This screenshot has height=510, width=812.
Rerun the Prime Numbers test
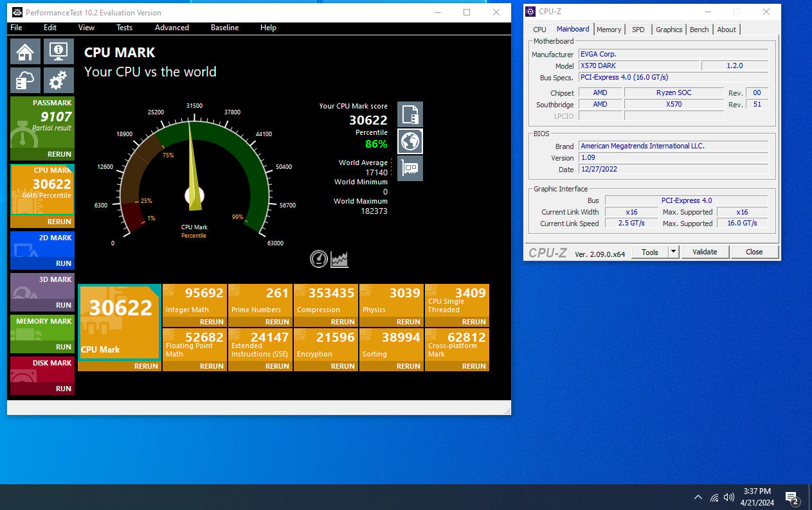tap(277, 322)
